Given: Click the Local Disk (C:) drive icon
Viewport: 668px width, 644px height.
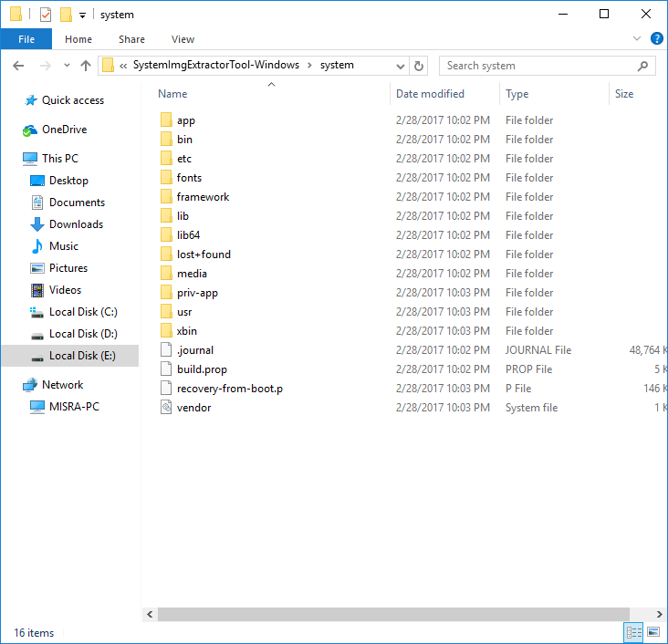Looking at the screenshot, I should coord(37,312).
